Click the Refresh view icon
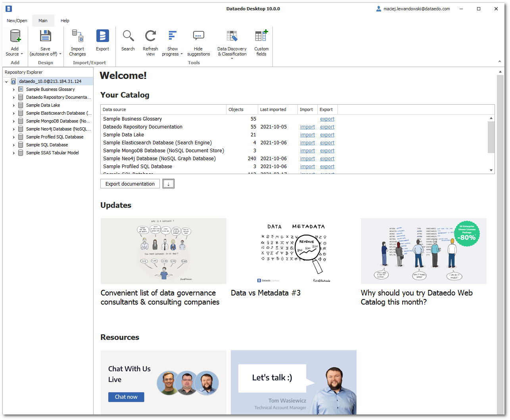This screenshot has width=510, height=420. tap(150, 36)
